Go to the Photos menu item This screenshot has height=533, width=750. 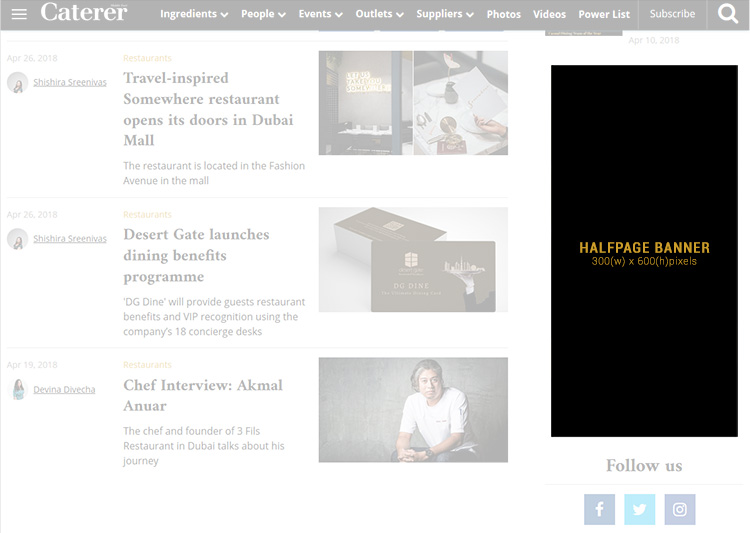tap(504, 14)
